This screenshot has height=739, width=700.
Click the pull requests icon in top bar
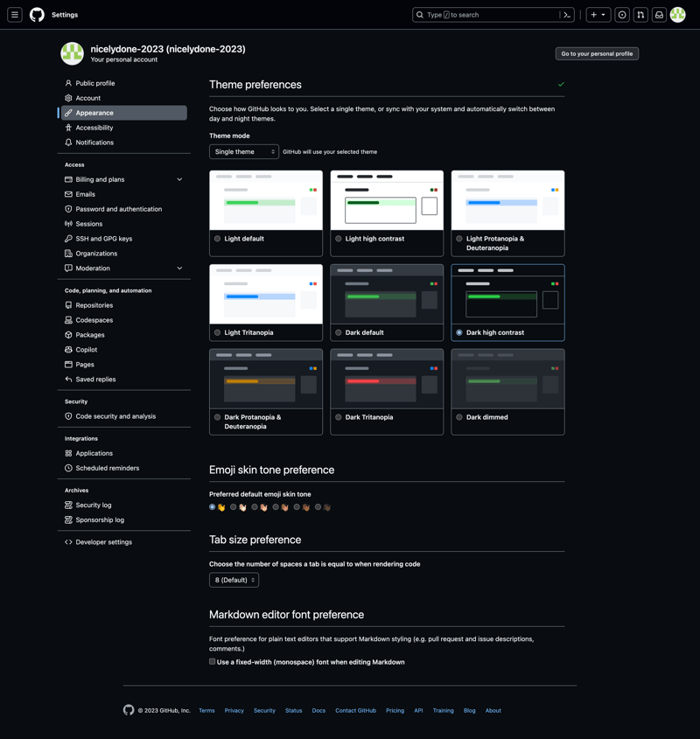pyautogui.click(x=640, y=15)
